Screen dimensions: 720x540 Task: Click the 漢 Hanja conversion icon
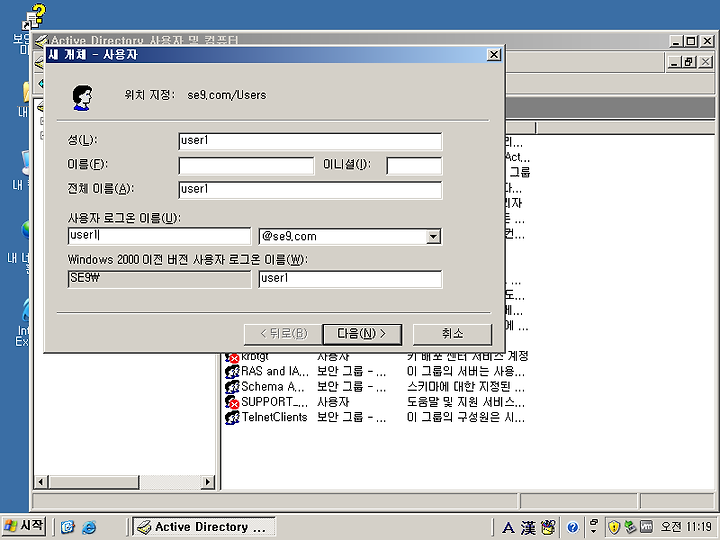(x=528, y=528)
